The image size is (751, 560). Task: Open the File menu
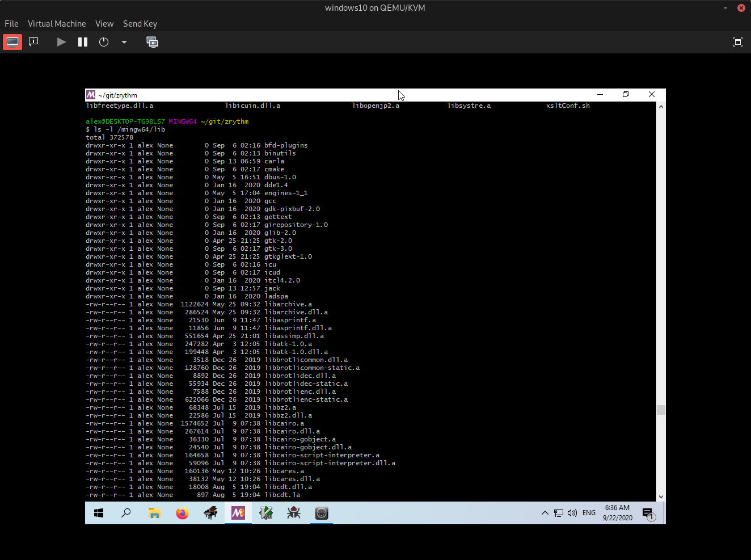pos(11,24)
